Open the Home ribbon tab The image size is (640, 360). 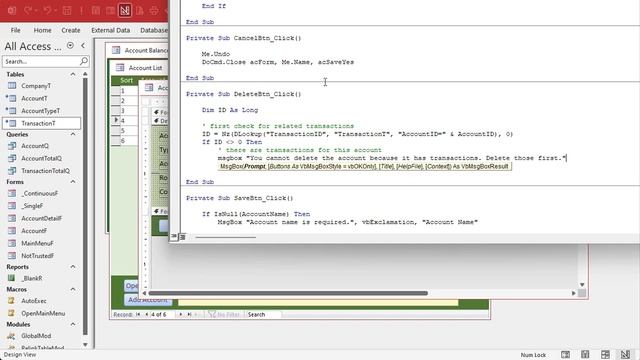(x=42, y=30)
